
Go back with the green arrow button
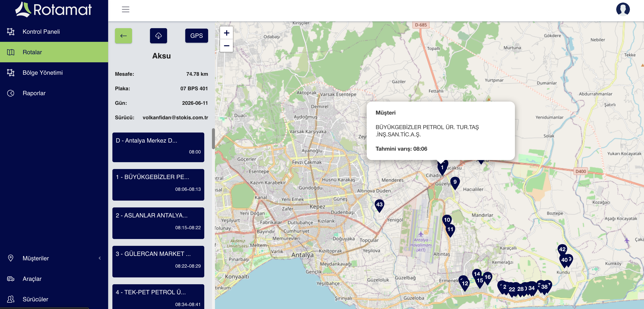pos(124,36)
